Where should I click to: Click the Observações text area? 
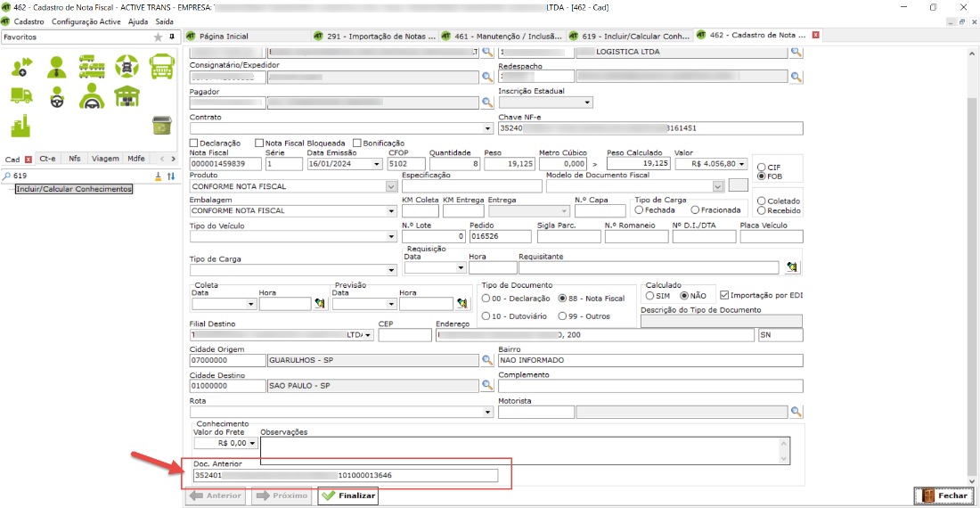[x=525, y=450]
